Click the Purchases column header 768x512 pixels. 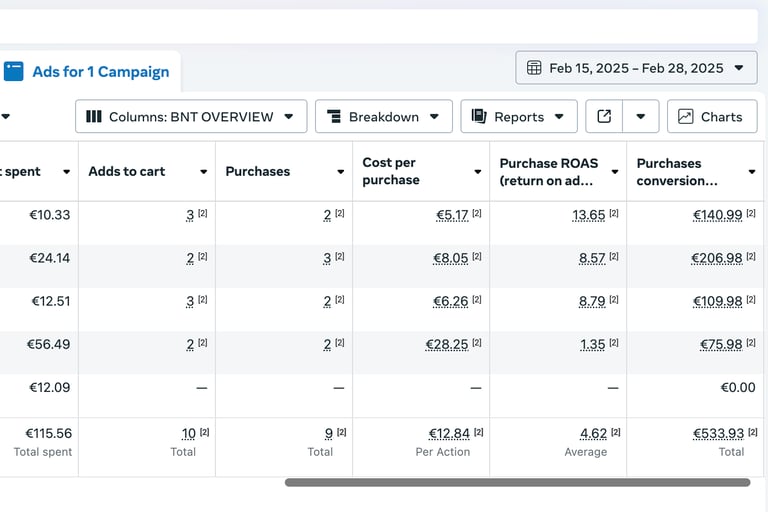(x=258, y=171)
